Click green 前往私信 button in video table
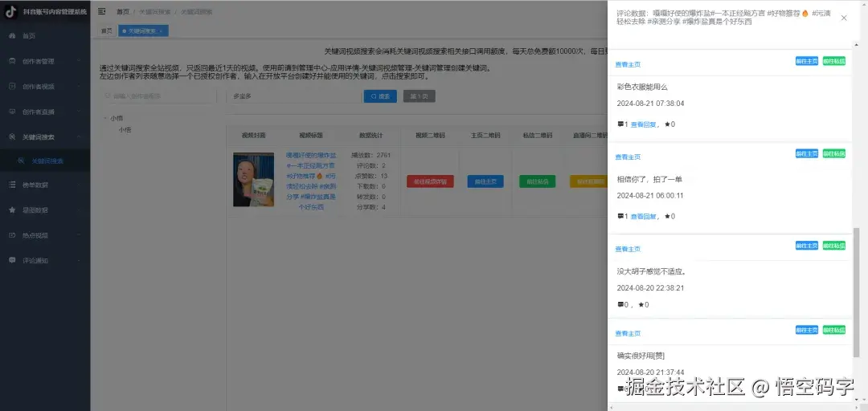868x411 pixels. (537, 181)
